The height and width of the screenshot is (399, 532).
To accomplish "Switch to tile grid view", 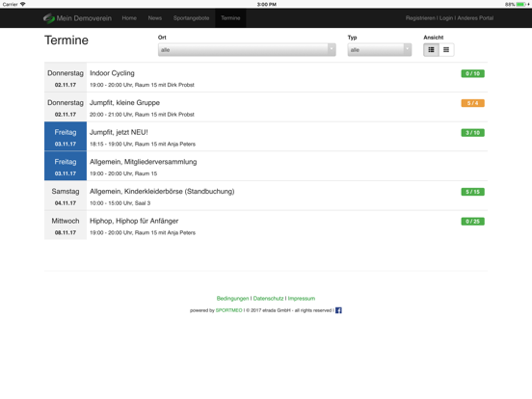I will (x=431, y=50).
